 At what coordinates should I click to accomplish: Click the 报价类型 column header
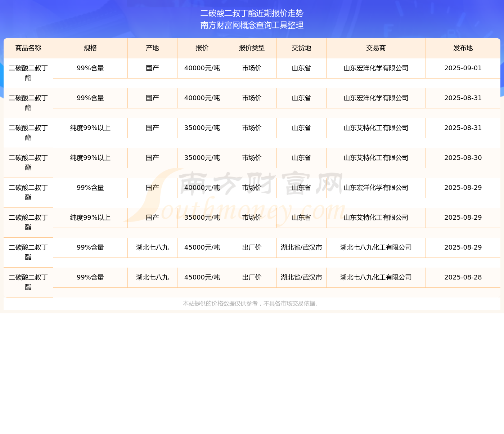click(252, 48)
